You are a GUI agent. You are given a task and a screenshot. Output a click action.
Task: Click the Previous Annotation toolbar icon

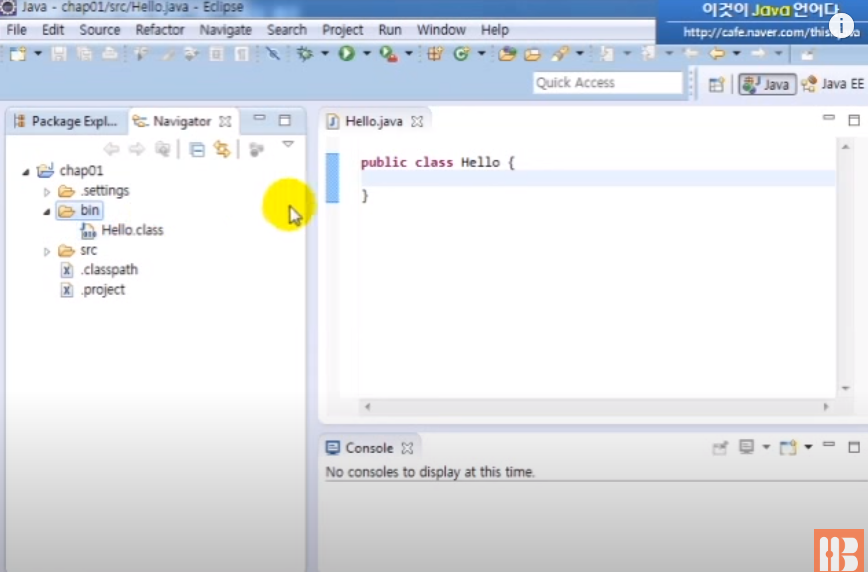pos(648,54)
